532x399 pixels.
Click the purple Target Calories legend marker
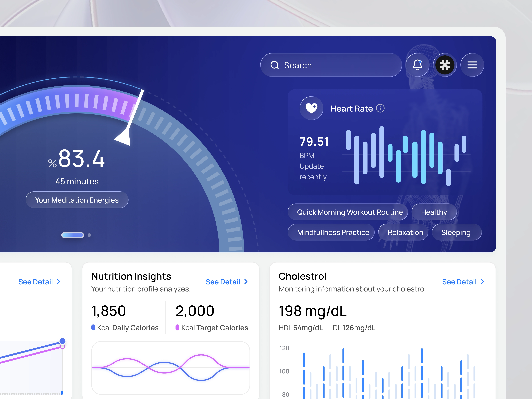click(177, 327)
